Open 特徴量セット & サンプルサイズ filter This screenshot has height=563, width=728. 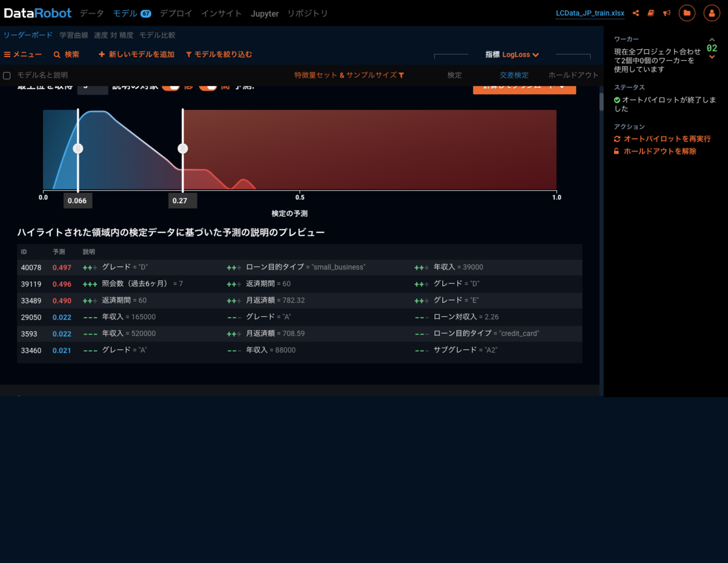(349, 75)
